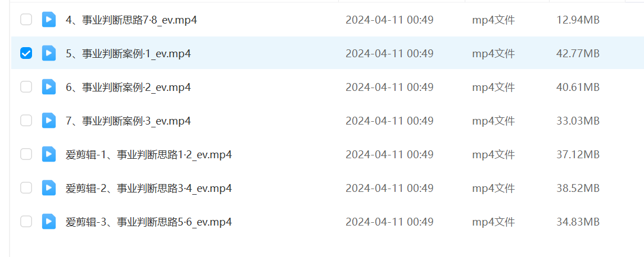Click video icon of 7、事业判断案例·3_ev.mp4
This screenshot has width=644, height=257.
tap(49, 121)
